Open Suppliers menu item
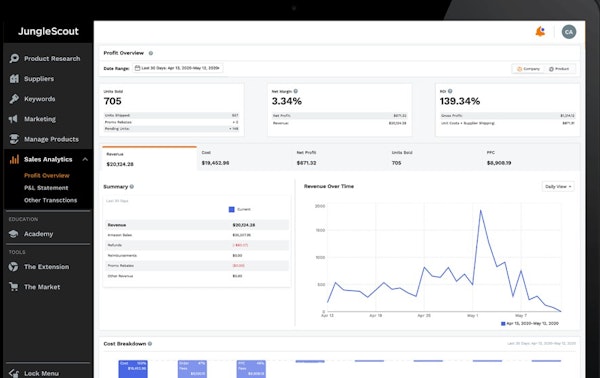Viewport: 600px width, 378px height. tap(39, 79)
